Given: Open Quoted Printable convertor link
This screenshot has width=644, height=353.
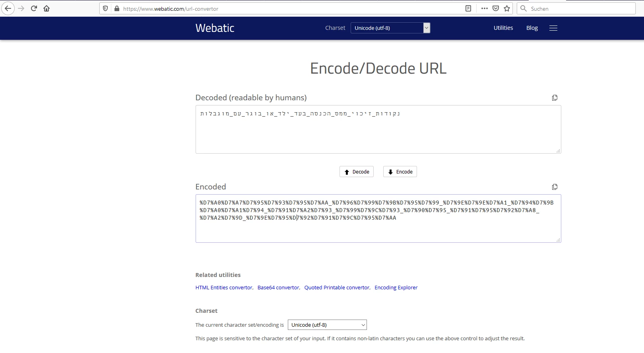Looking at the screenshot, I should [337, 287].
